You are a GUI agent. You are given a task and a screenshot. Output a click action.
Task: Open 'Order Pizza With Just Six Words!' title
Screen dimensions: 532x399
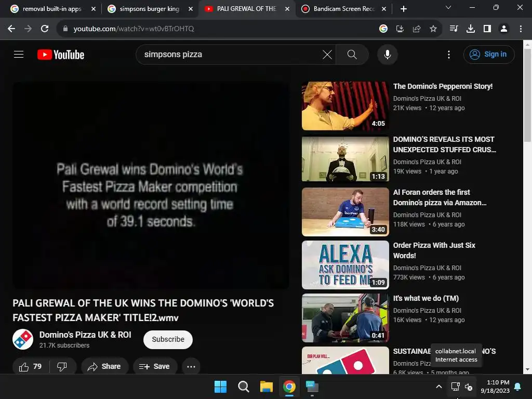point(434,250)
